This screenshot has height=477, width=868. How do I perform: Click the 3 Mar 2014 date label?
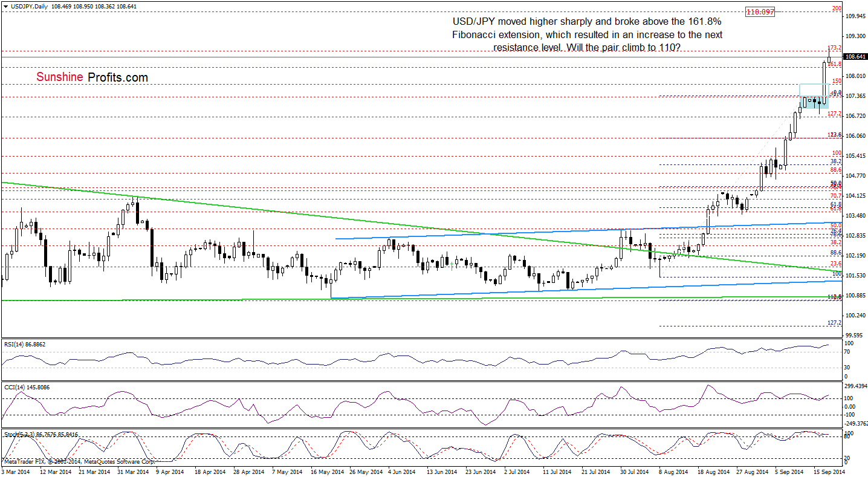16,471
